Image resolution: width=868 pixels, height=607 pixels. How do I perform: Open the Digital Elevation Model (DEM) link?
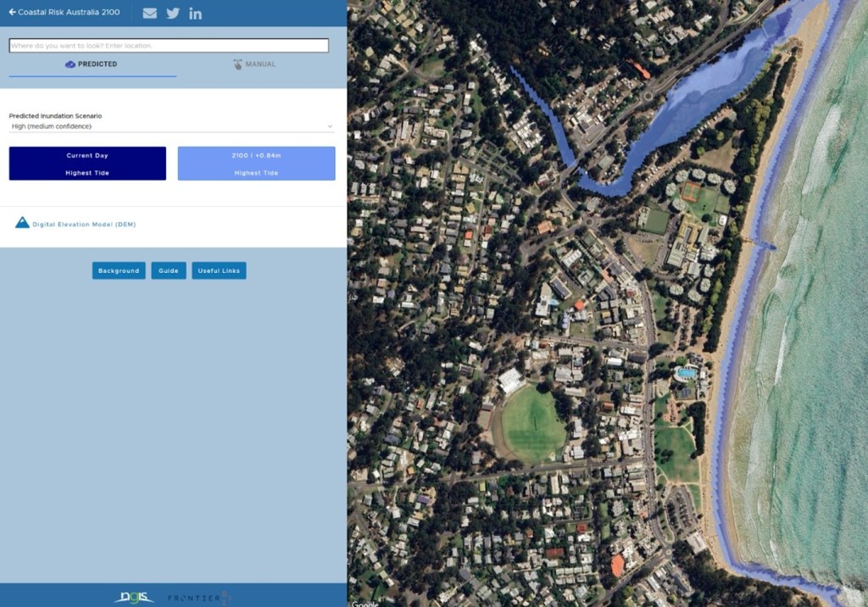84,225
